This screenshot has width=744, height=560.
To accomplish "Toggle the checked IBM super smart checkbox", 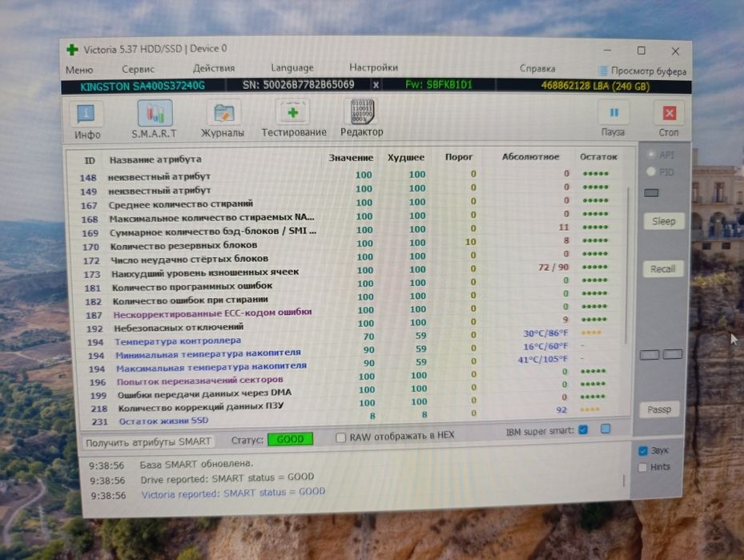I will click(583, 429).
